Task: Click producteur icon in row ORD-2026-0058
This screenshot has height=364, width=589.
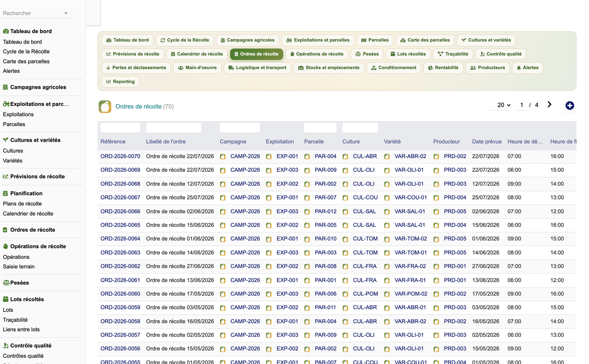Action: (436, 322)
